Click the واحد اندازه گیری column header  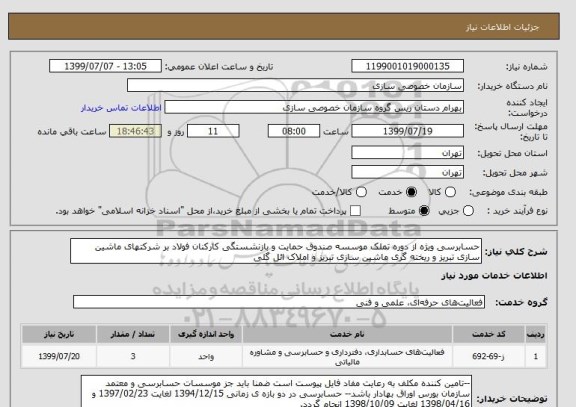(x=206, y=334)
